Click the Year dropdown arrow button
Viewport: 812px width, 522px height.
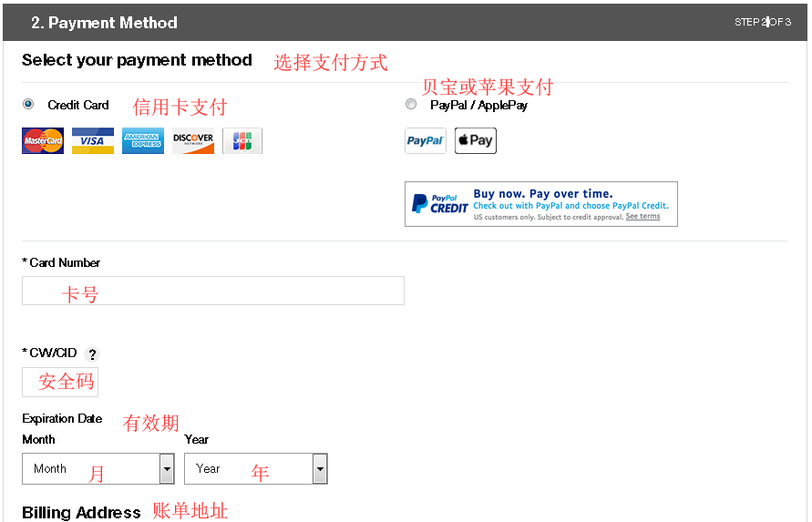[x=320, y=469]
